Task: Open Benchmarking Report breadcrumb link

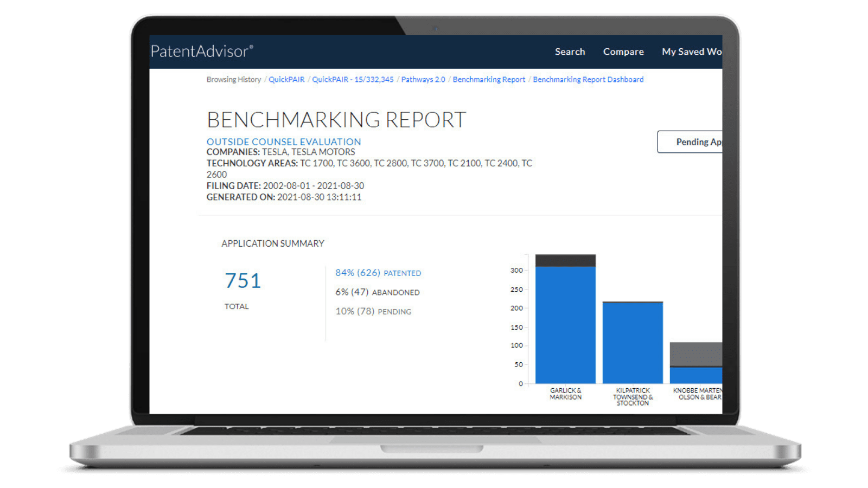Action: [489, 79]
